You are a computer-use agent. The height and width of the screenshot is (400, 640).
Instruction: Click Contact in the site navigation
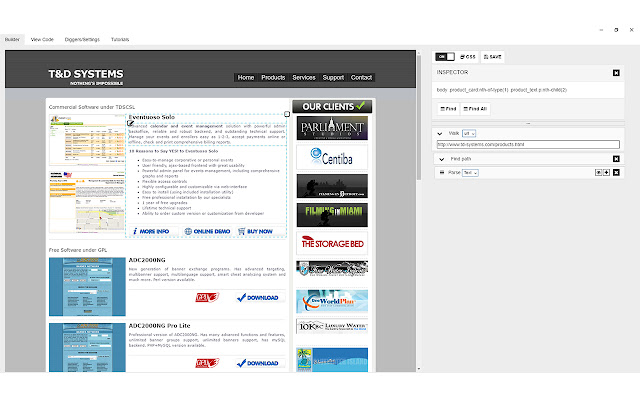361,78
